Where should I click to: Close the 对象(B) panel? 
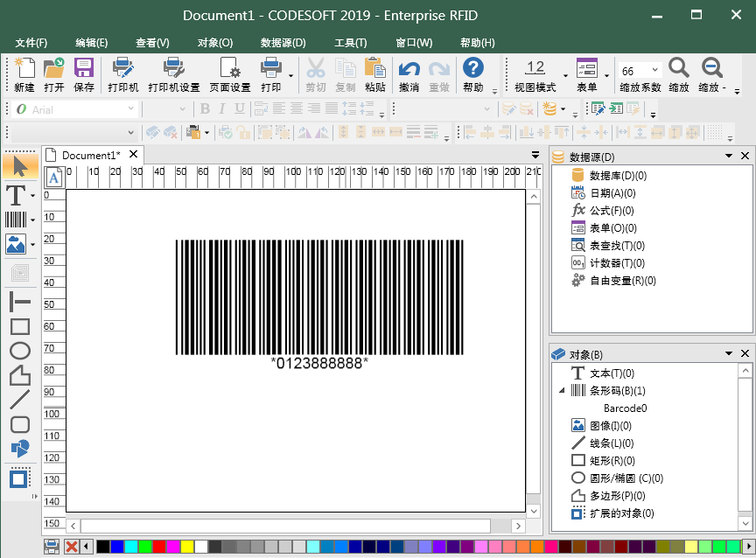[x=745, y=353]
